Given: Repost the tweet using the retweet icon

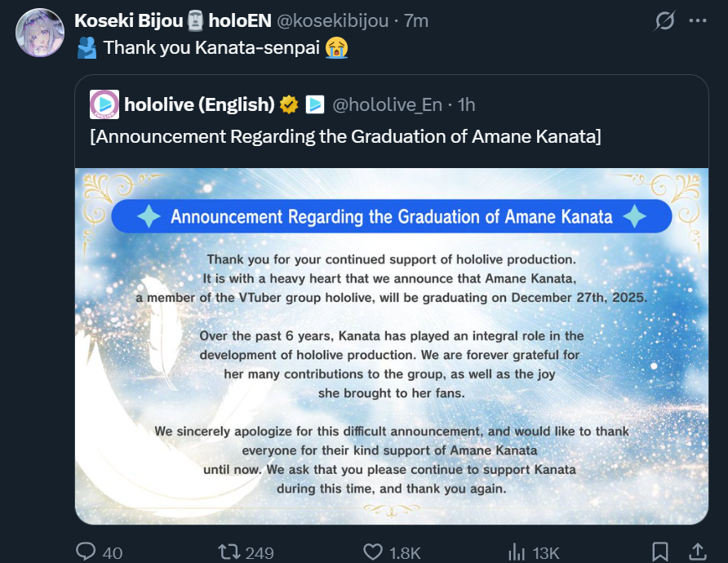Looking at the screenshot, I should (x=229, y=552).
